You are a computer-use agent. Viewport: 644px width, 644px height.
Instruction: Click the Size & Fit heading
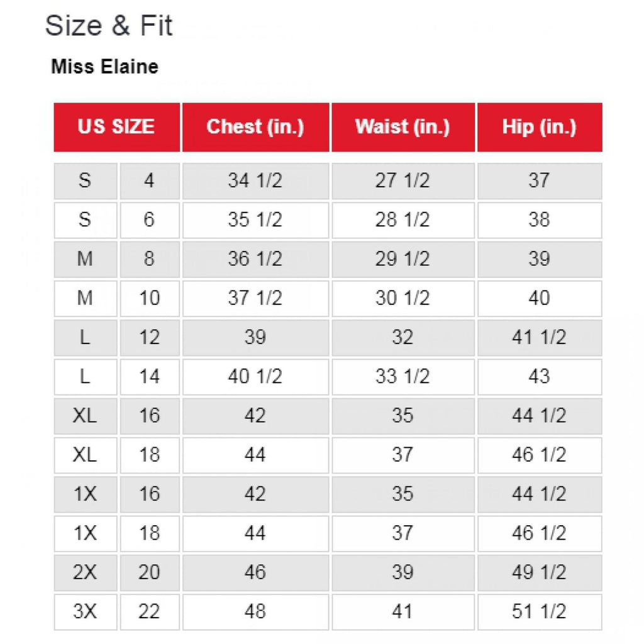(x=109, y=26)
